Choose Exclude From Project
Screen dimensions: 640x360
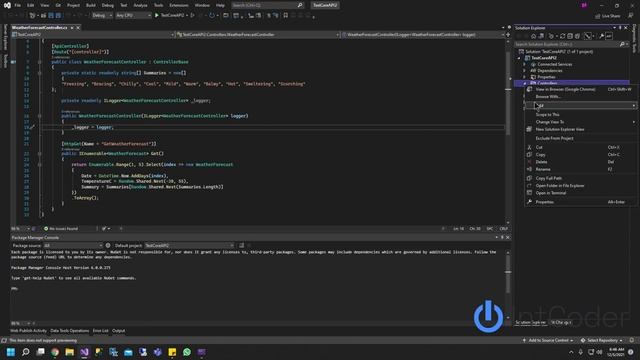coord(581,138)
